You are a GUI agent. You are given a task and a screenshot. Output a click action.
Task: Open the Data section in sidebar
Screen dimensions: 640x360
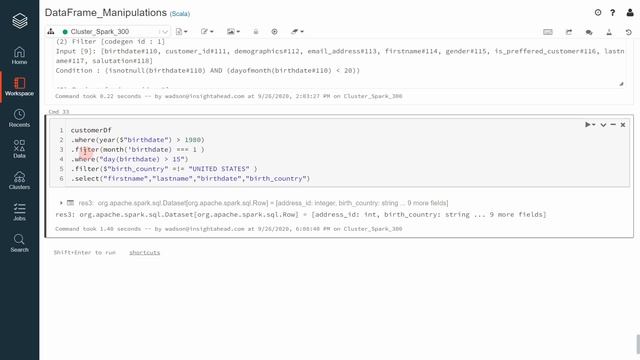click(x=19, y=149)
